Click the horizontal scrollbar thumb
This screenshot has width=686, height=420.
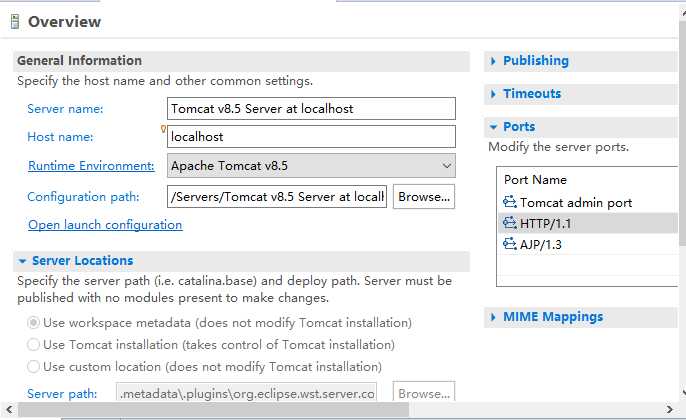coord(214,410)
